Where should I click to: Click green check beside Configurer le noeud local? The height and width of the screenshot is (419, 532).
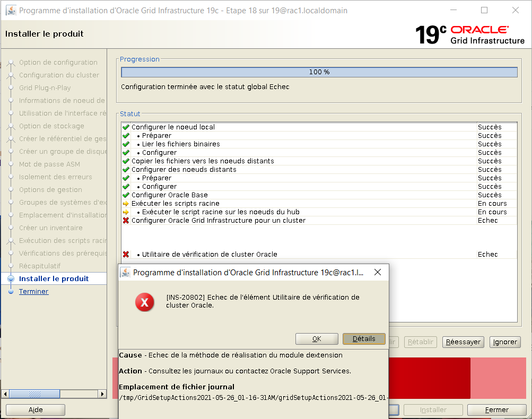click(x=126, y=127)
